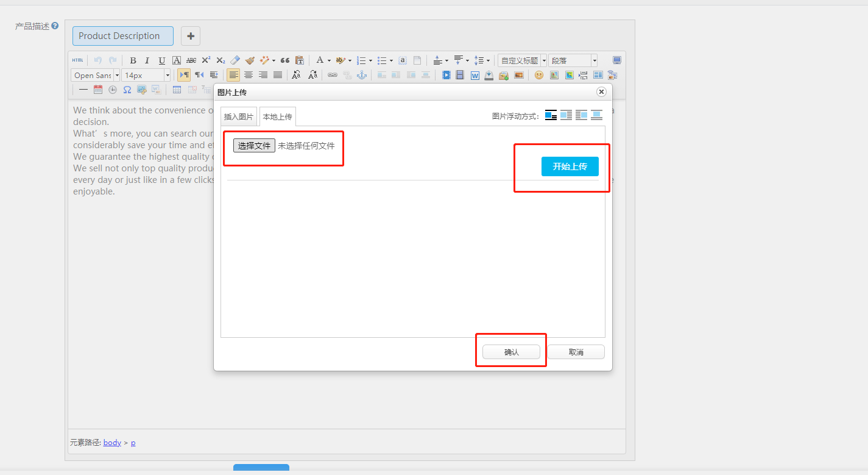This screenshot has width=868, height=475.
Task: Open the 段落 paragraph format dropdown
Action: [x=573, y=60]
